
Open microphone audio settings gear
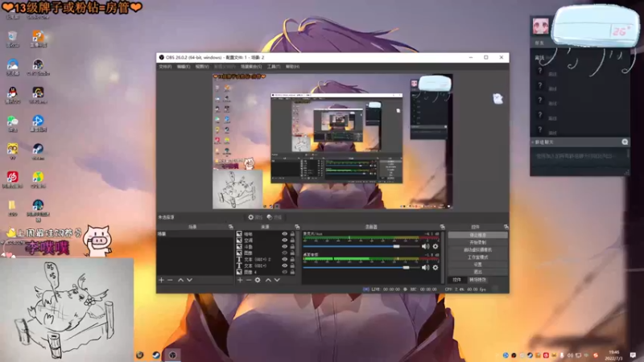point(436,246)
